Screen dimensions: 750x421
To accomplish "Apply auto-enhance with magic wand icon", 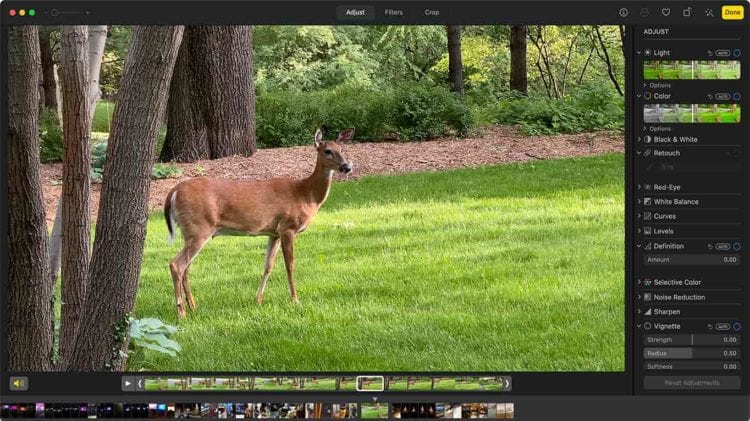I will click(x=709, y=12).
